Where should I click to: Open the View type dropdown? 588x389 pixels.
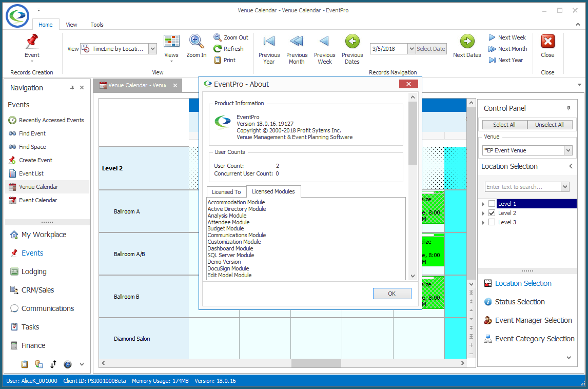pos(152,49)
